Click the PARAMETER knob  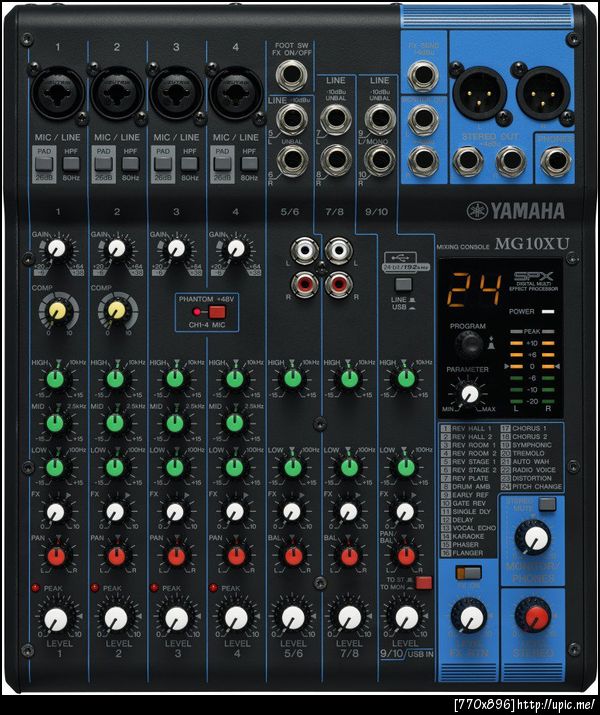470,394
